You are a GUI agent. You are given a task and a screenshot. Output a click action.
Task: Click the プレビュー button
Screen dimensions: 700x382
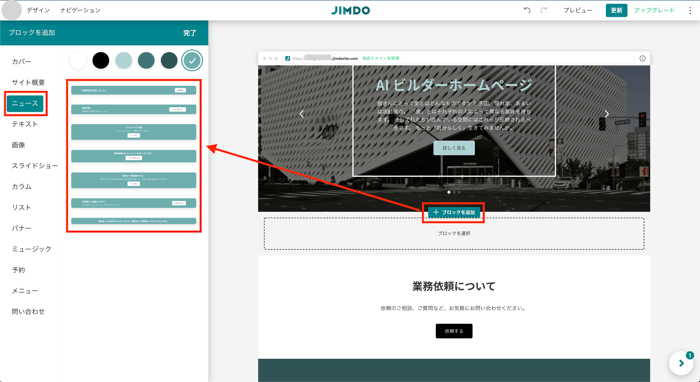click(x=578, y=10)
